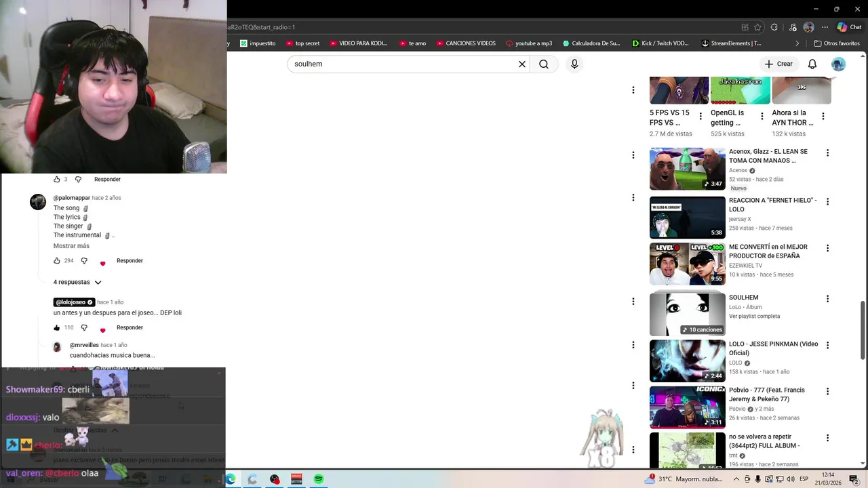Open the SOULHEM album thumbnail

tap(687, 314)
